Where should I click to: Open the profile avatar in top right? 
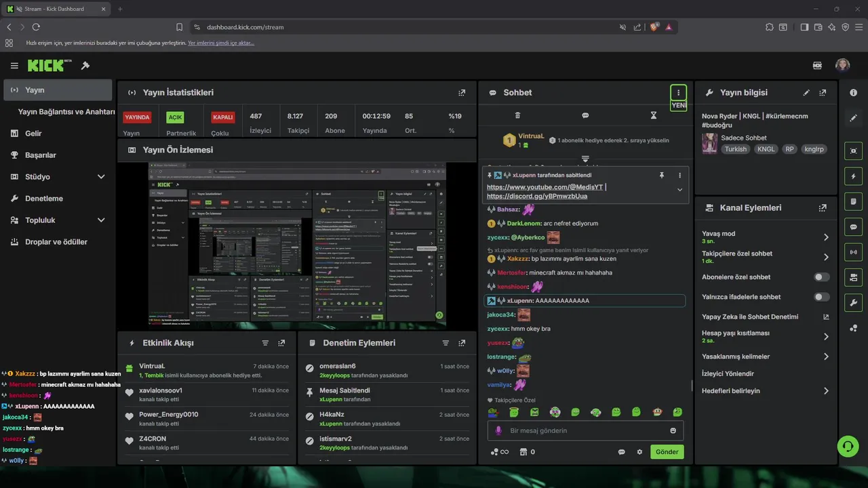click(x=842, y=65)
